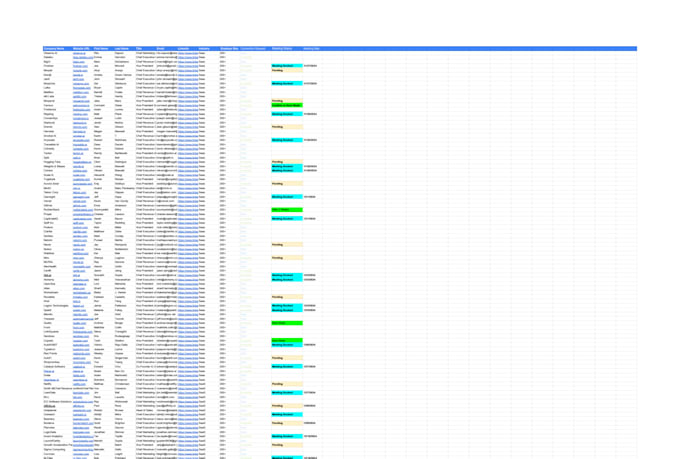
Task: Click the Sigma Computing company cell
Action: coord(57,449)
